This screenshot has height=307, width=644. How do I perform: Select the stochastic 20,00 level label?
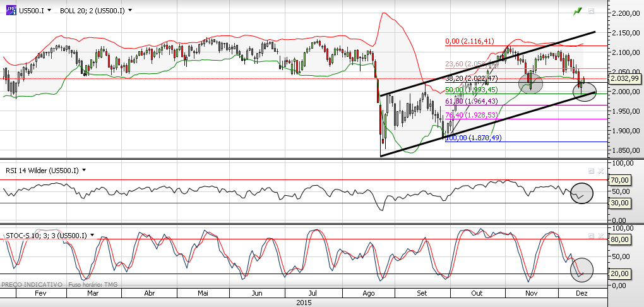click(x=621, y=274)
